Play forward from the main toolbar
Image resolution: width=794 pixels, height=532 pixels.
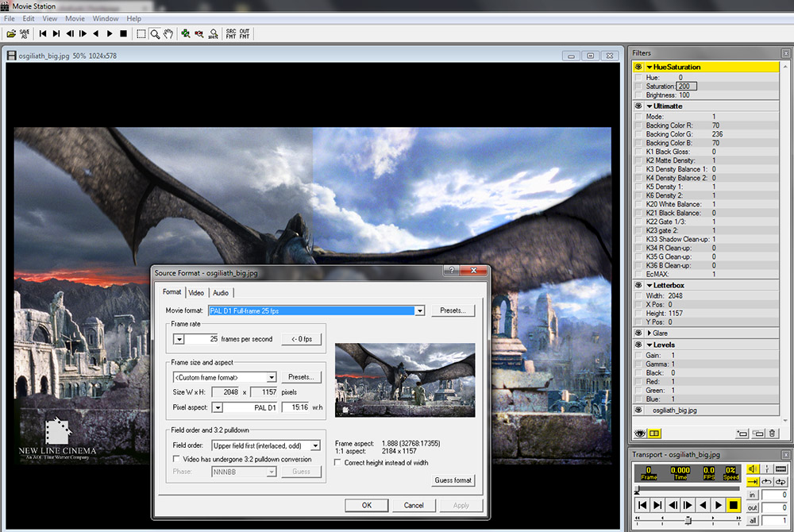(110, 34)
